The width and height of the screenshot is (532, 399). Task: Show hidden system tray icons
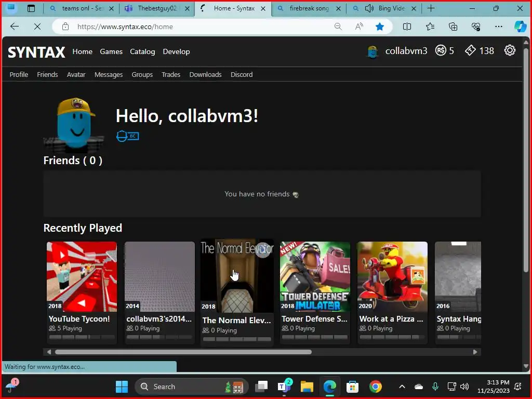pyautogui.click(x=402, y=387)
